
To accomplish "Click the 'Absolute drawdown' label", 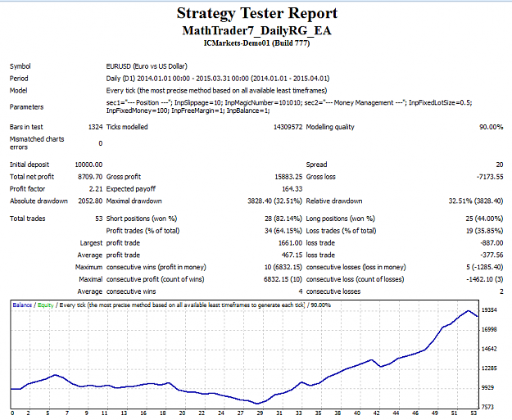I will (39, 201).
